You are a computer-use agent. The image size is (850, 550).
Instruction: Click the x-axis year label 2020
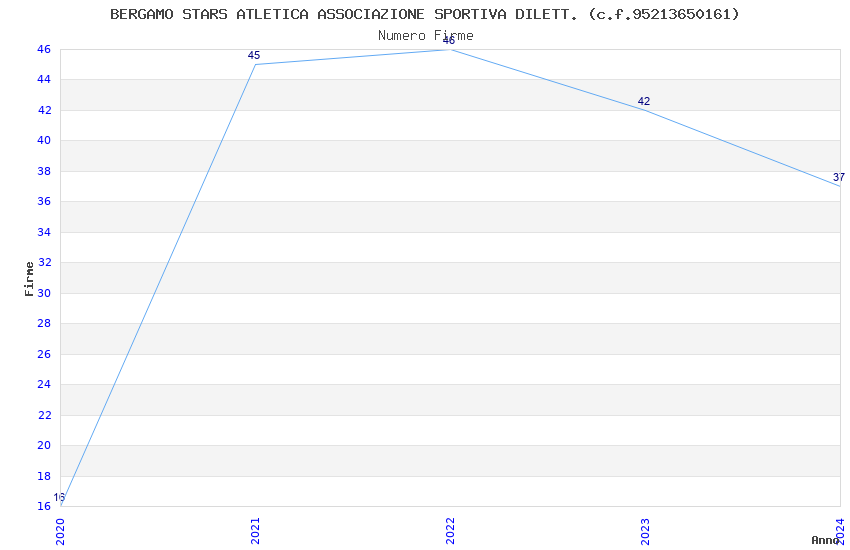[60, 531]
